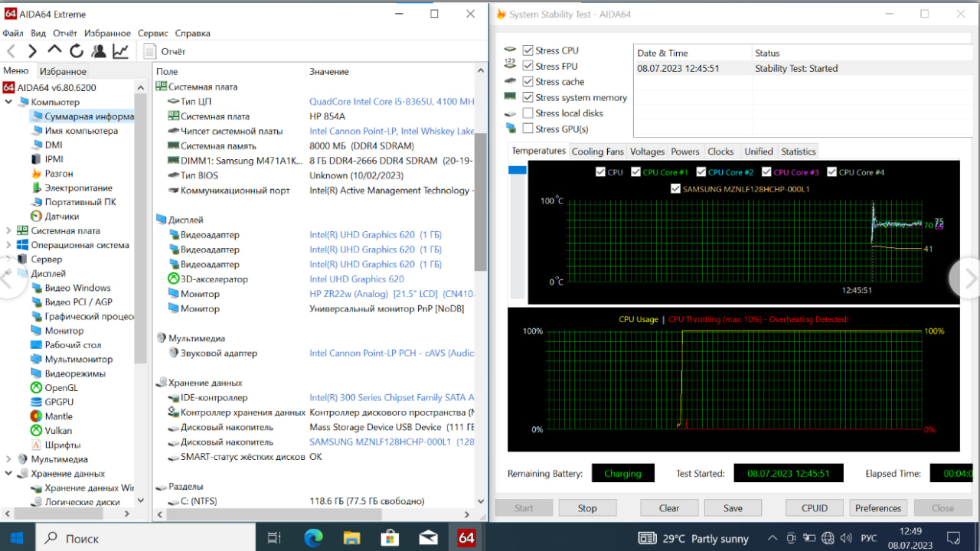980x551 pixels.
Task: Open the Сервис menu
Action: coord(153,34)
